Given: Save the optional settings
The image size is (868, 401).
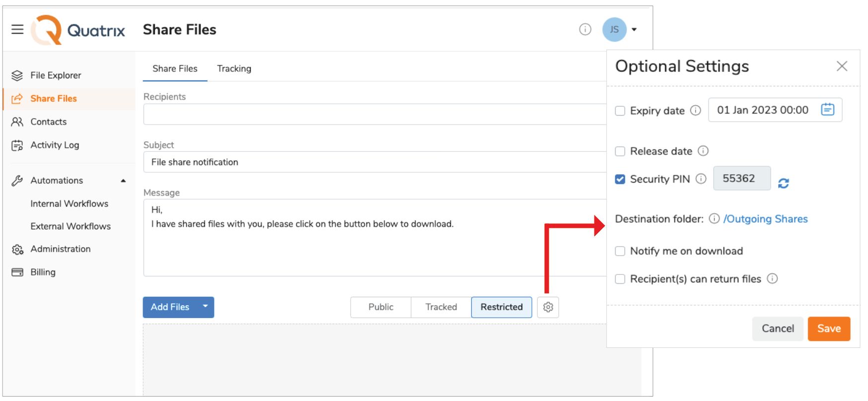Looking at the screenshot, I should pyautogui.click(x=829, y=329).
